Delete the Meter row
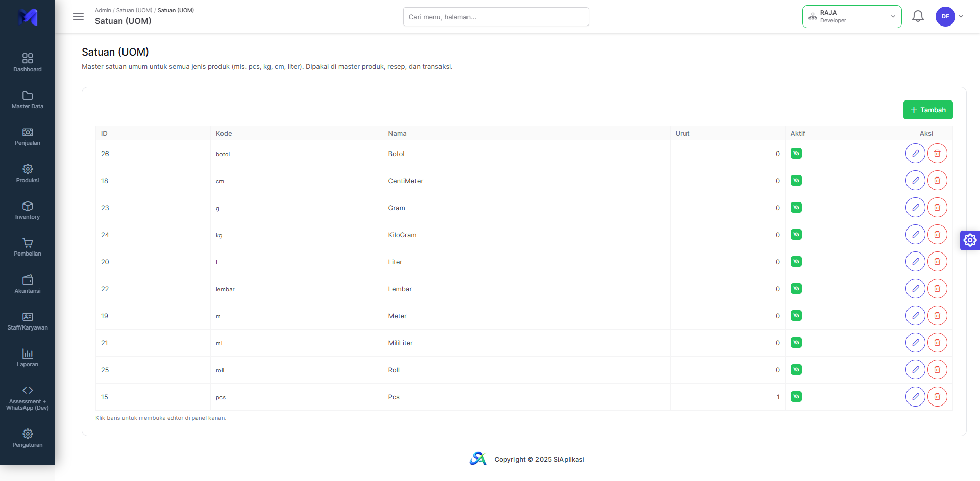The image size is (980, 481). [937, 316]
